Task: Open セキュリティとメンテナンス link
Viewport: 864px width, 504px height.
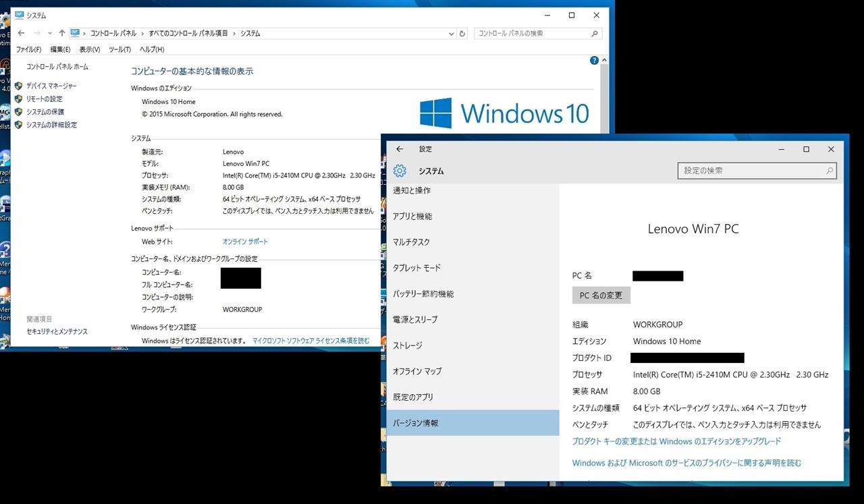Action: (x=57, y=331)
